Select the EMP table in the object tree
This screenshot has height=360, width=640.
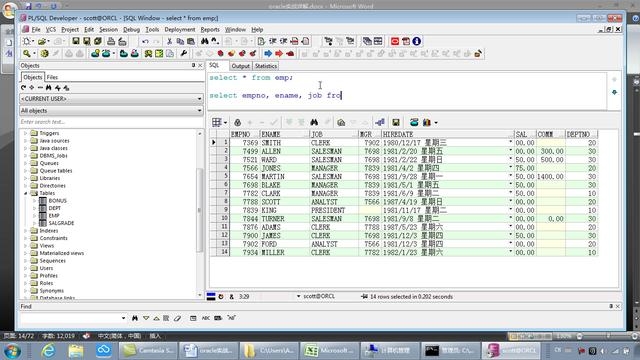(x=54, y=216)
